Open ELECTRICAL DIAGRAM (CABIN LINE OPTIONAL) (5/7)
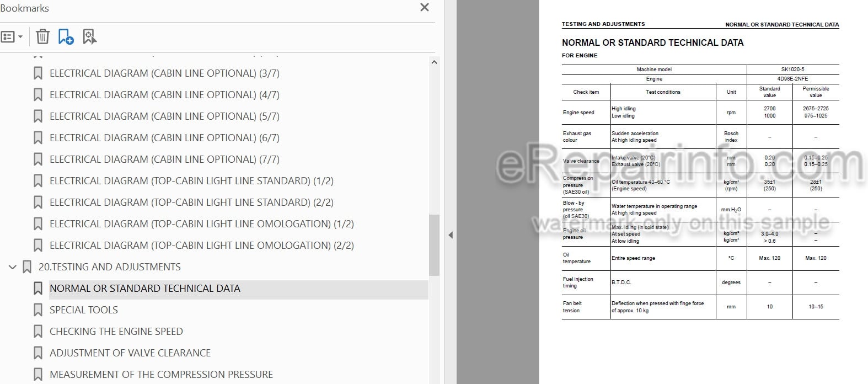The width and height of the screenshot is (868, 384). point(164,116)
